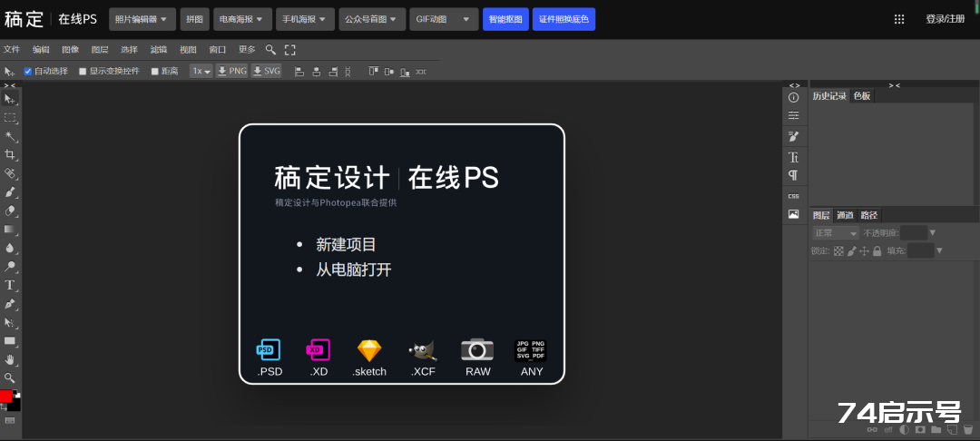Enable the 显示变换控件 checkbox
980x441 pixels.
tap(83, 71)
